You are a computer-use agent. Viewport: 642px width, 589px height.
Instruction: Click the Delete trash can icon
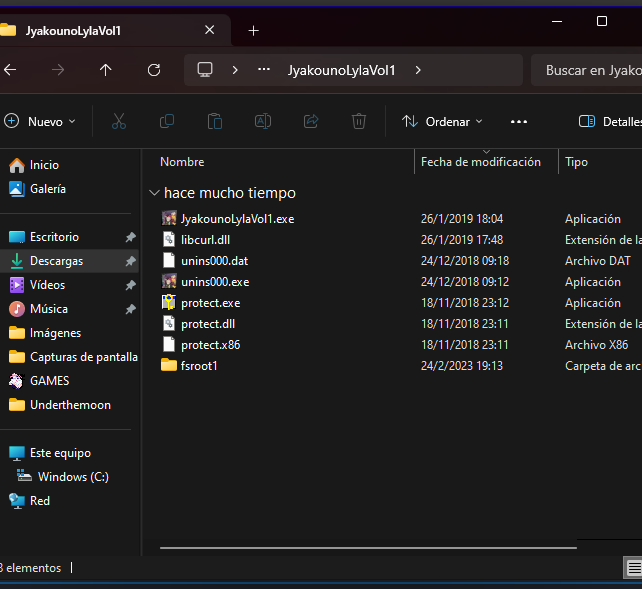pyautogui.click(x=359, y=122)
